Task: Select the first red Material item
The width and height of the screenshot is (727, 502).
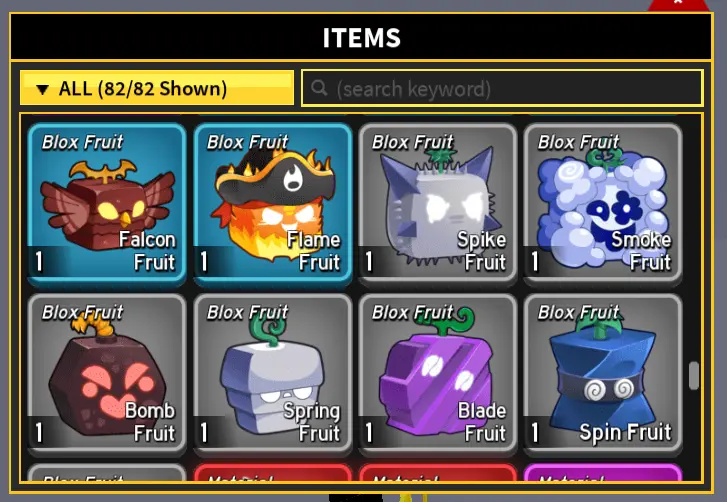Action: coord(273,473)
